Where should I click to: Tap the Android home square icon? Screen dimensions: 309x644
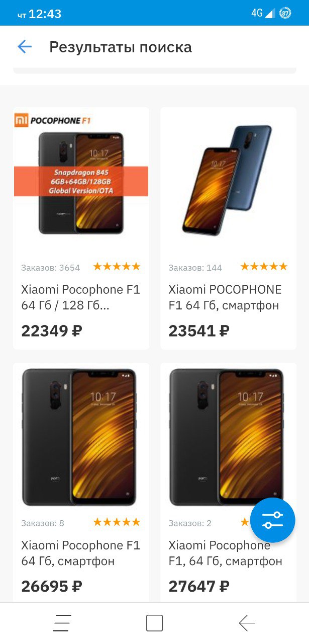154,623
